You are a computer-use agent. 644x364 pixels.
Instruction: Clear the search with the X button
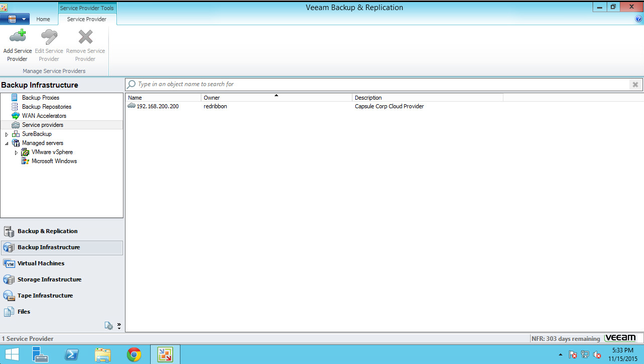pyautogui.click(x=635, y=85)
